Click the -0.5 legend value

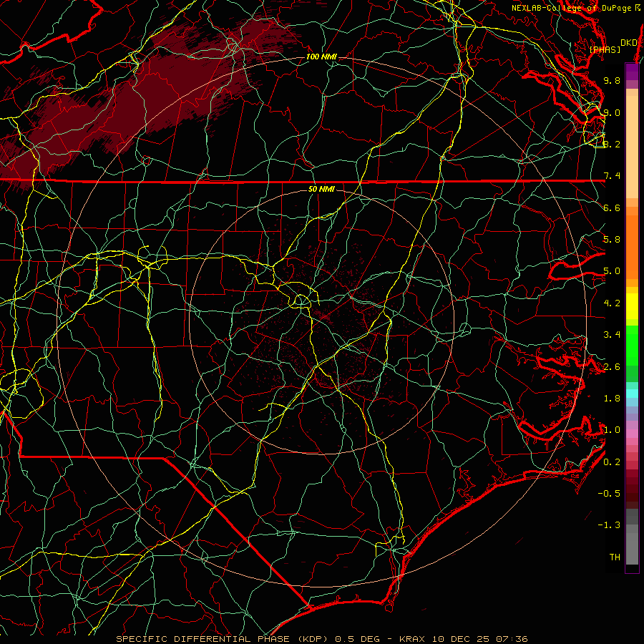[609, 494]
